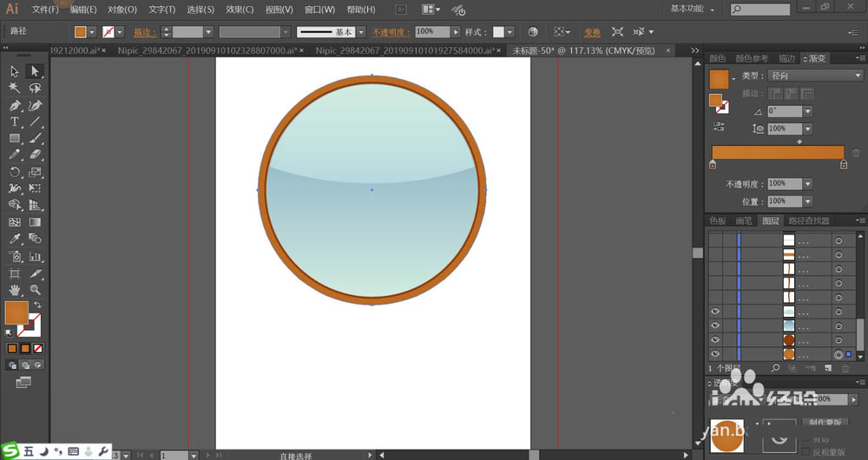Open the 基本 brush definition dropdown
The width and height of the screenshot is (868, 460).
click(x=361, y=32)
